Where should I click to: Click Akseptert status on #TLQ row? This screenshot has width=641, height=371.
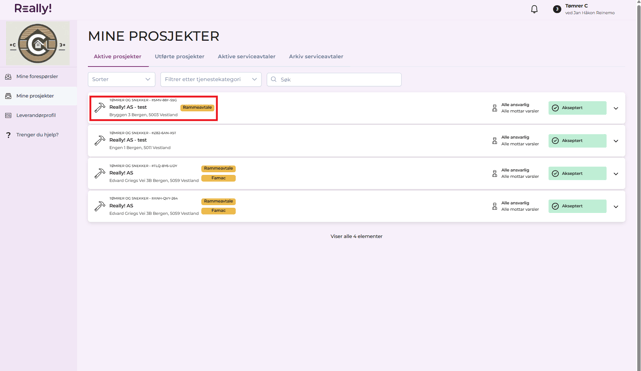(x=577, y=173)
